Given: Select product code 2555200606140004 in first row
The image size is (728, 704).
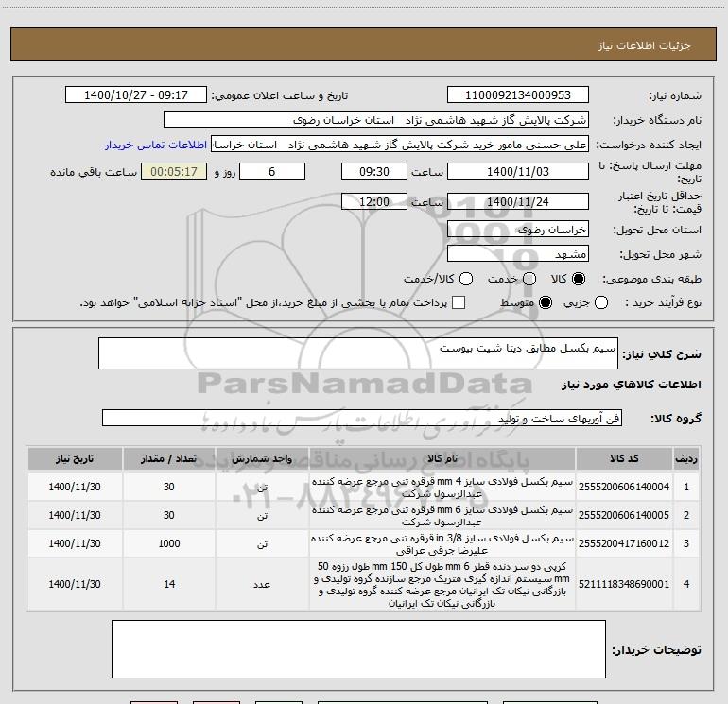Looking at the screenshot, I should click(x=624, y=487).
